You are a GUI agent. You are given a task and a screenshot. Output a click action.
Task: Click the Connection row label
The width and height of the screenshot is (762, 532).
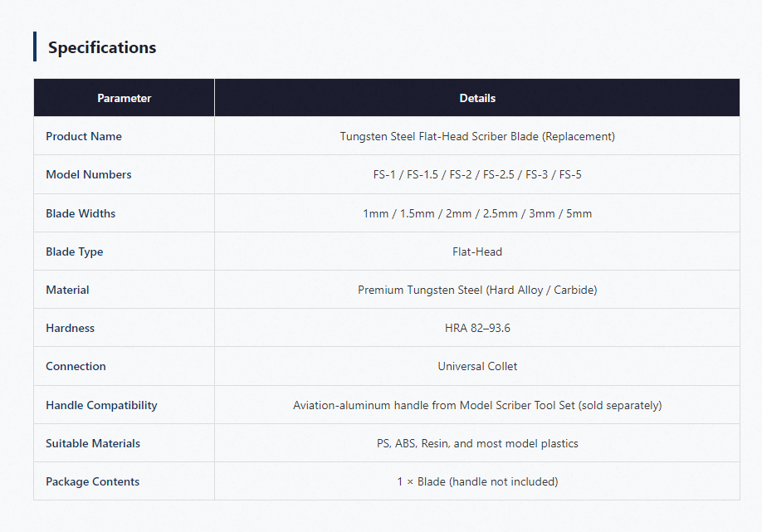coord(76,366)
